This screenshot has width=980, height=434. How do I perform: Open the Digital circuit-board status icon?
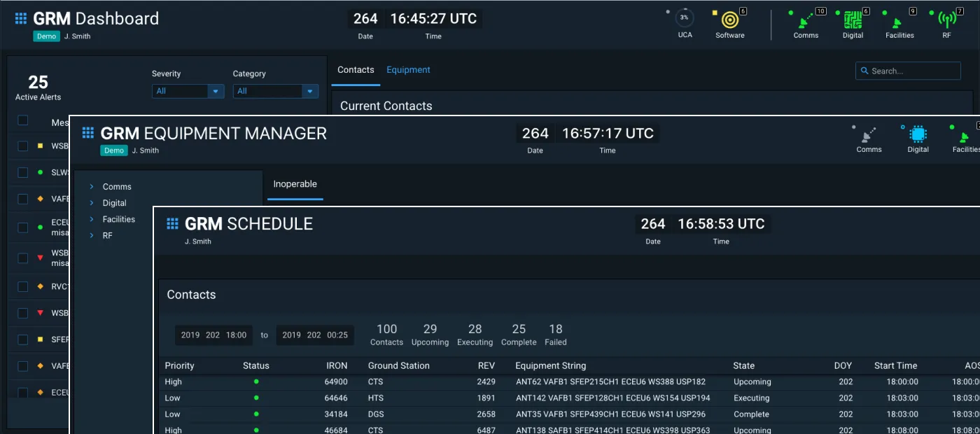pyautogui.click(x=853, y=21)
